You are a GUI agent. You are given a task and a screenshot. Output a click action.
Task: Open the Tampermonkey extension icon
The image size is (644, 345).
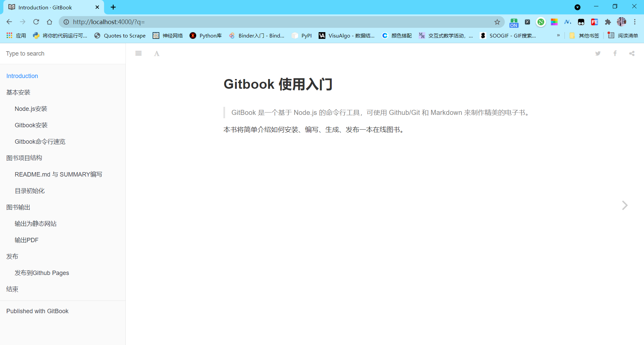pos(581,22)
